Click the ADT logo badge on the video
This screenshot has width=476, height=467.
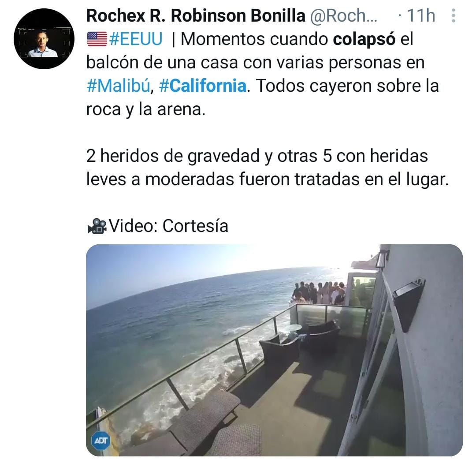pyautogui.click(x=101, y=441)
